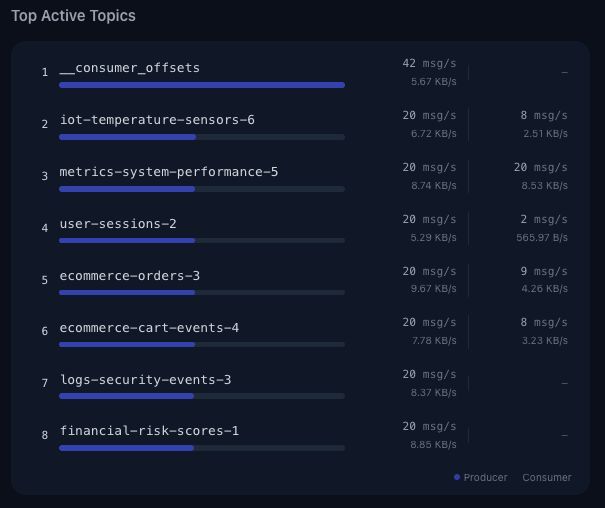The width and height of the screenshot is (605, 508).
Task: Click the logs-security-events-3 progress bar
Action: click(x=202, y=396)
